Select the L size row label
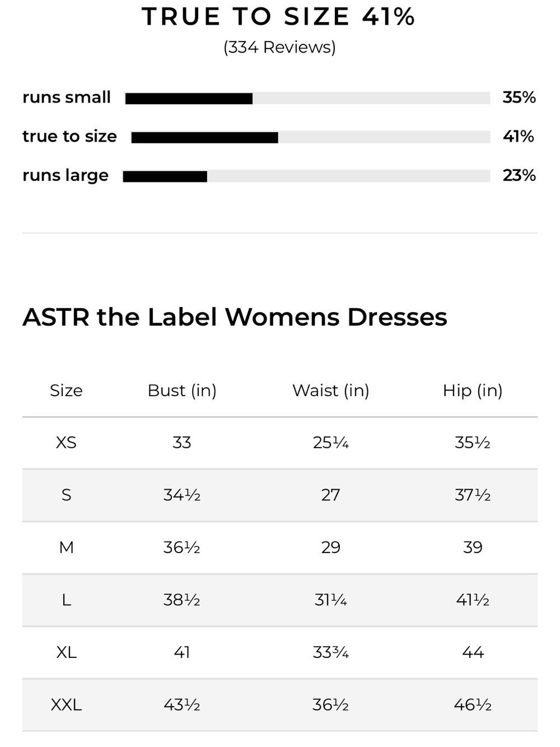Image resolution: width=560 pixels, height=747 pixels. (66, 600)
